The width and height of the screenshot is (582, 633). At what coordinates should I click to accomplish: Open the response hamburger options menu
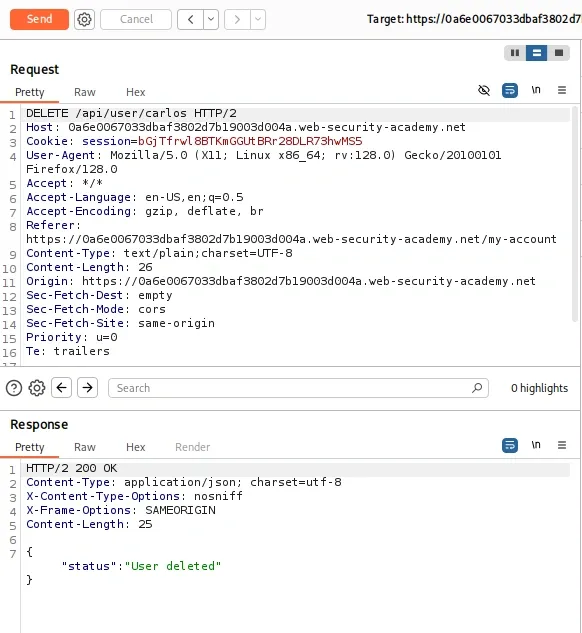click(562, 445)
